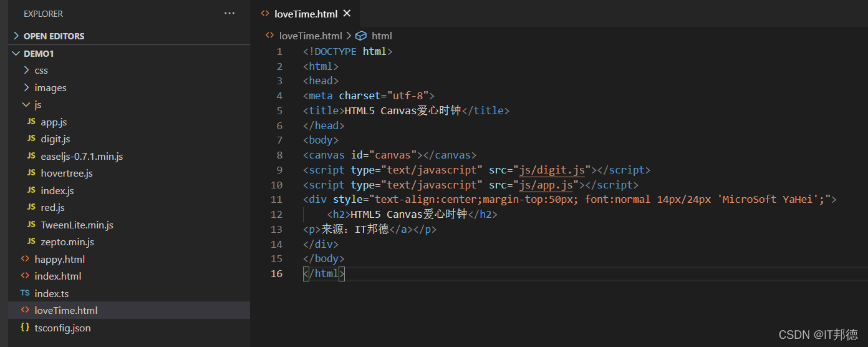Click the cube symbol icon in breadcrumb
The image size is (868, 347).
[x=361, y=36]
